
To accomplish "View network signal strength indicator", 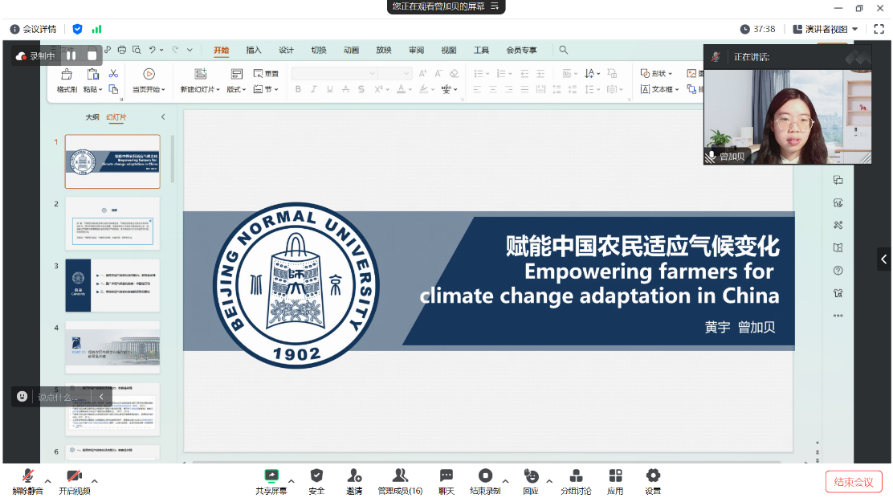I will [x=97, y=29].
